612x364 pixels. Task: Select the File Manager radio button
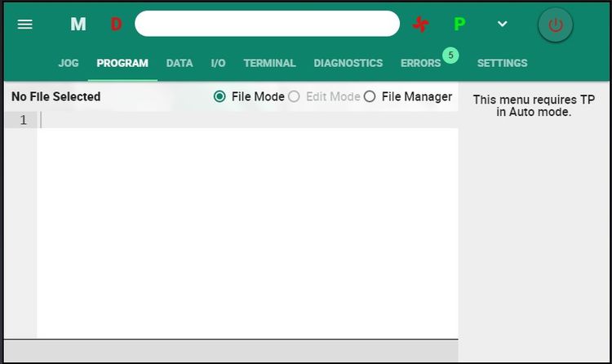[370, 96]
